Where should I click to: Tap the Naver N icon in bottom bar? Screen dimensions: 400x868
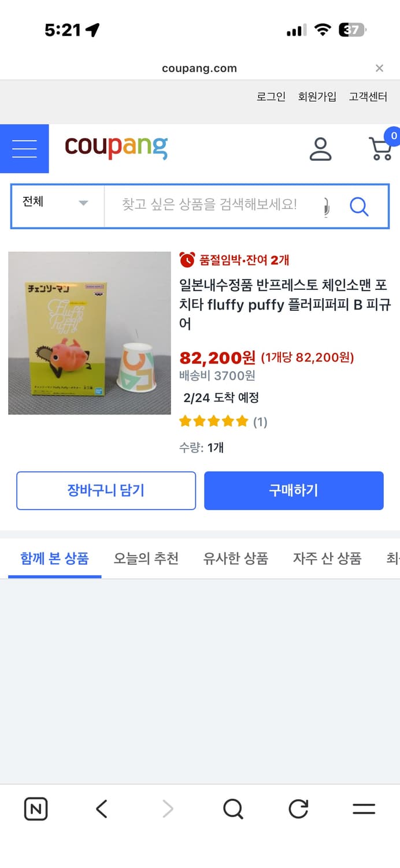[x=35, y=809]
